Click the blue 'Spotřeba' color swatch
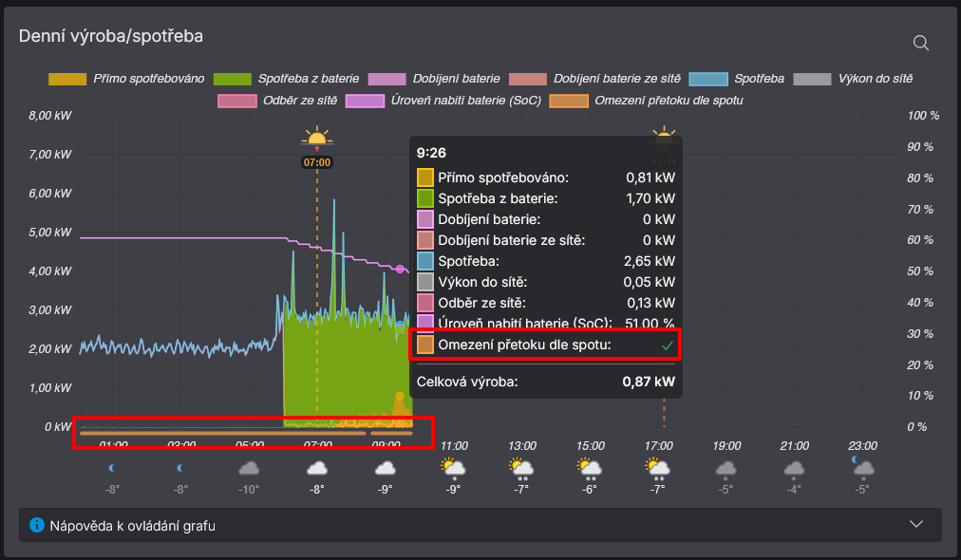The width and height of the screenshot is (961, 560). coord(709,79)
